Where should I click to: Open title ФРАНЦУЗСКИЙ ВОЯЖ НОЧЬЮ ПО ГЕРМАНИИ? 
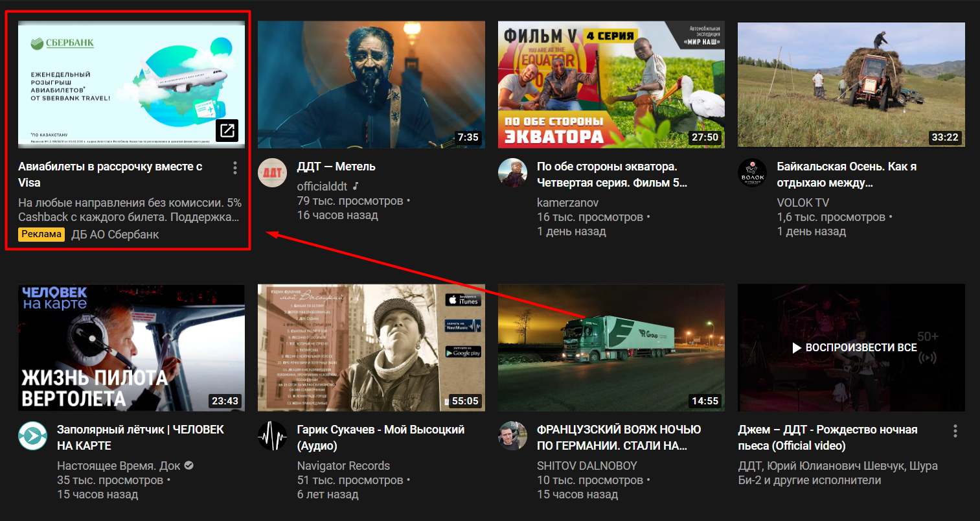point(619,437)
